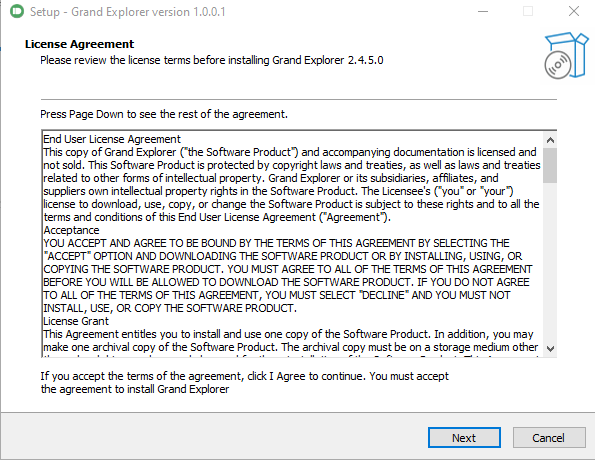Screen dimensions: 595x463
Task: Click Next to continue installation
Action: pos(464,438)
